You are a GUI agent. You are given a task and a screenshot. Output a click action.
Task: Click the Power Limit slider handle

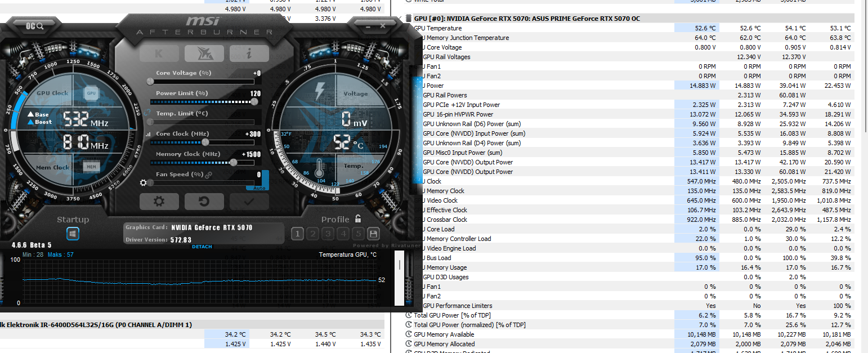(255, 102)
